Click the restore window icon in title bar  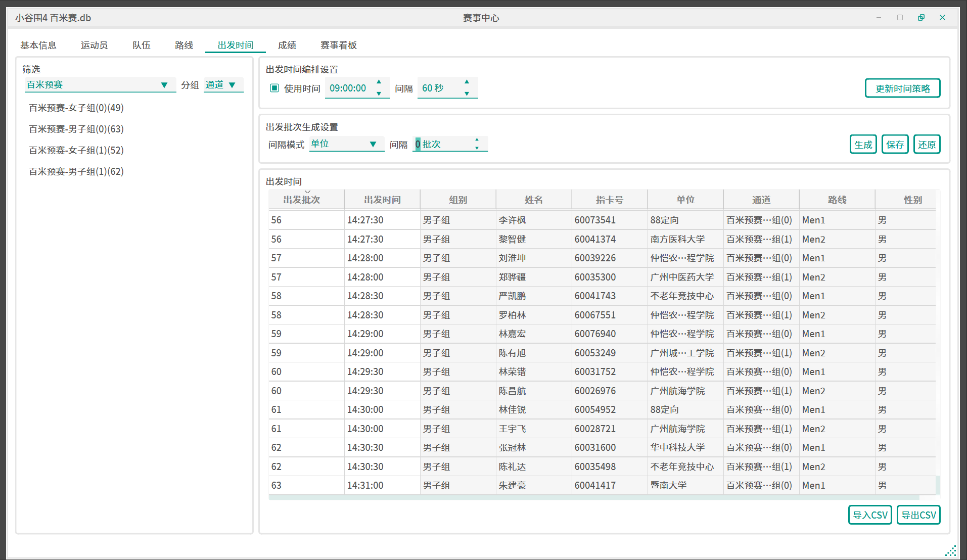[x=921, y=18]
